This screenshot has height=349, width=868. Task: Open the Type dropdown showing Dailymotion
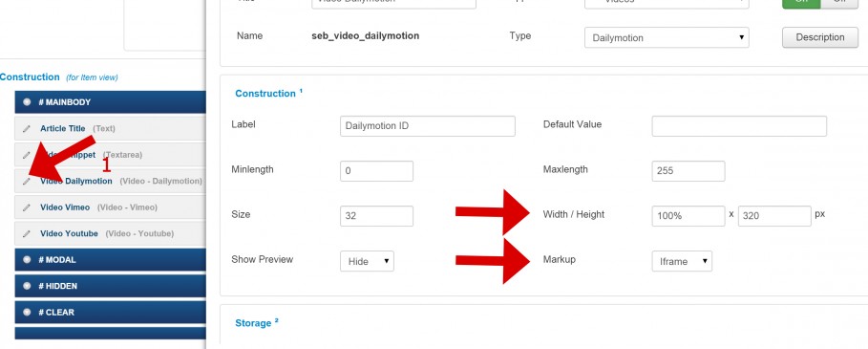tap(667, 37)
